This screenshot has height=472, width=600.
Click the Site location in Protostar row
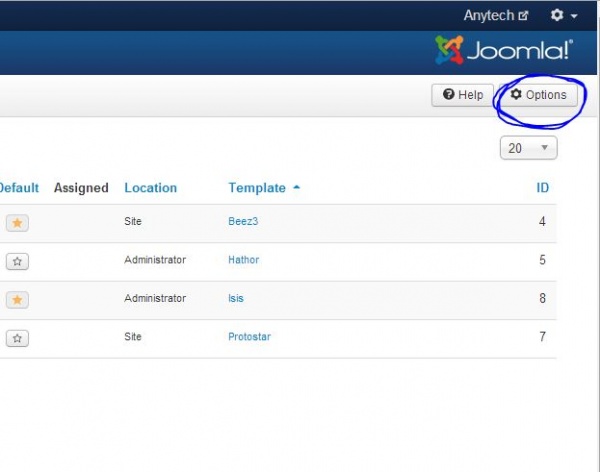tap(133, 337)
